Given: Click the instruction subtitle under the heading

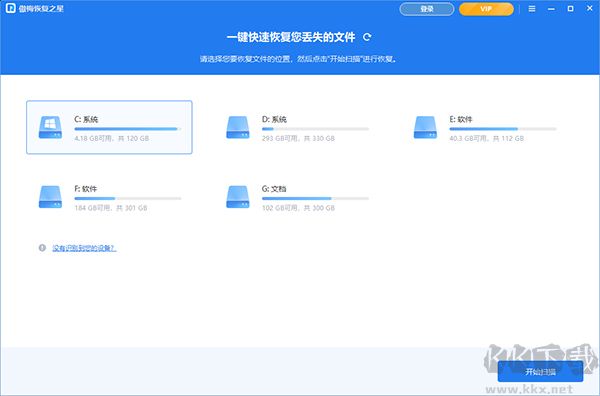Looking at the screenshot, I should point(299,59).
